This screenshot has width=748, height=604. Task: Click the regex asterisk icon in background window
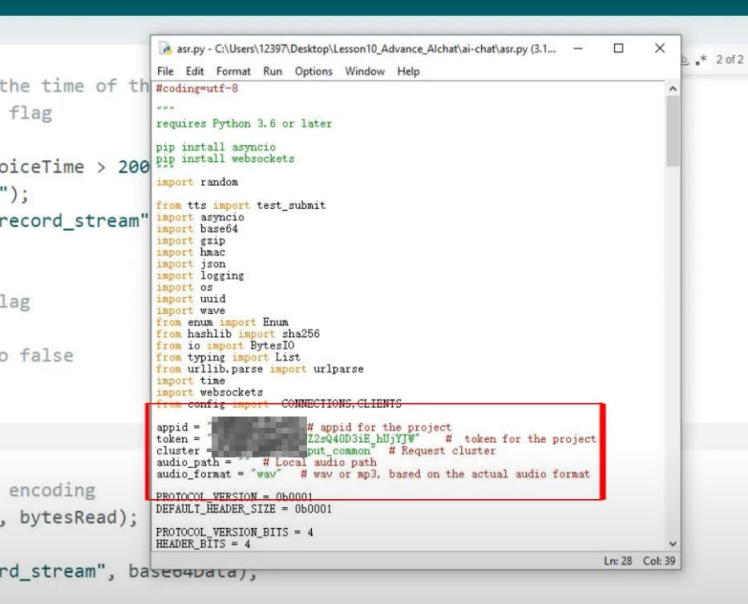[701, 61]
